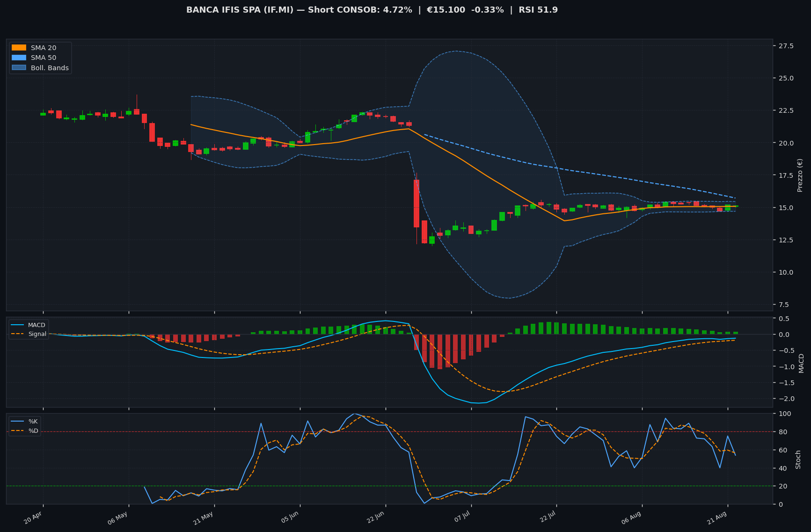This screenshot has width=811, height=532.
Task: Click the MACD legend entry
Action: pyautogui.click(x=29, y=325)
